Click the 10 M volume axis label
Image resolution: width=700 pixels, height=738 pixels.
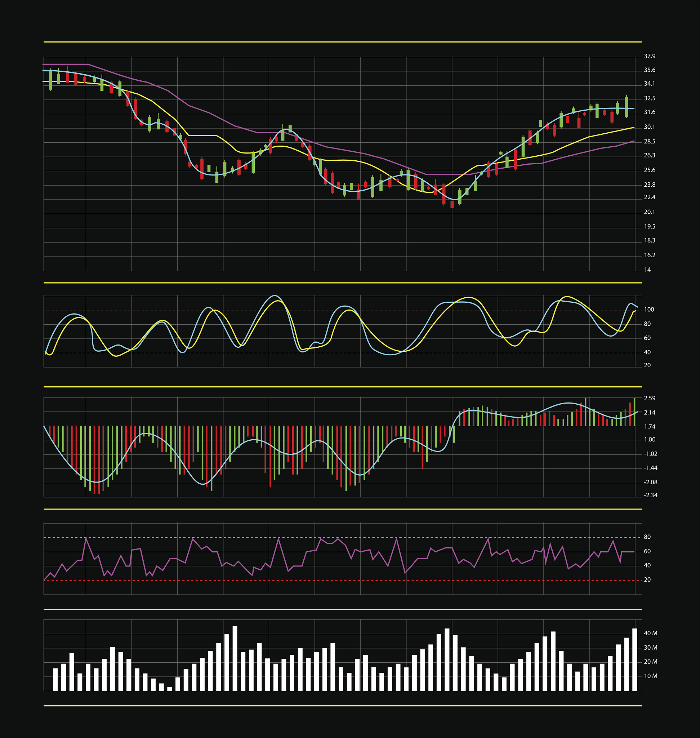(650, 676)
